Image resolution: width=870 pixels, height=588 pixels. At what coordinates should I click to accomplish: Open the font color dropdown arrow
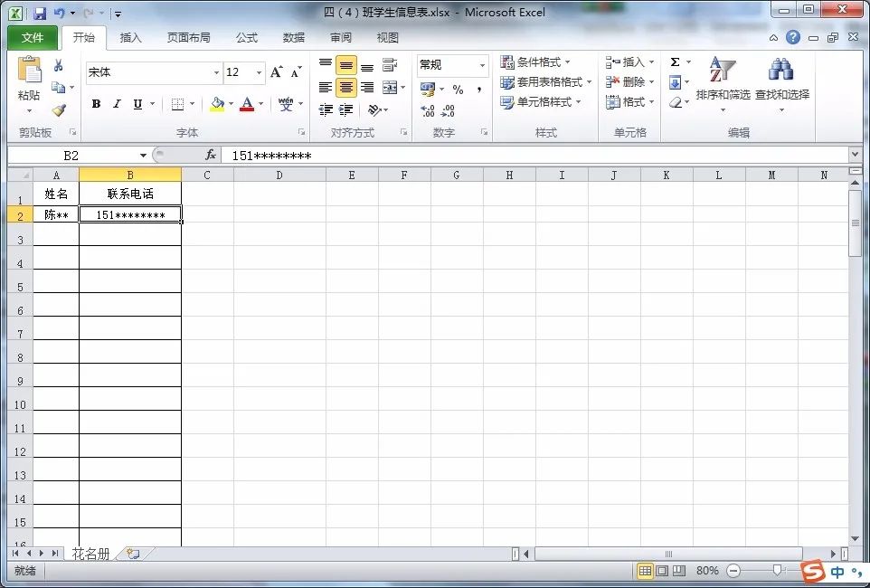pos(260,105)
